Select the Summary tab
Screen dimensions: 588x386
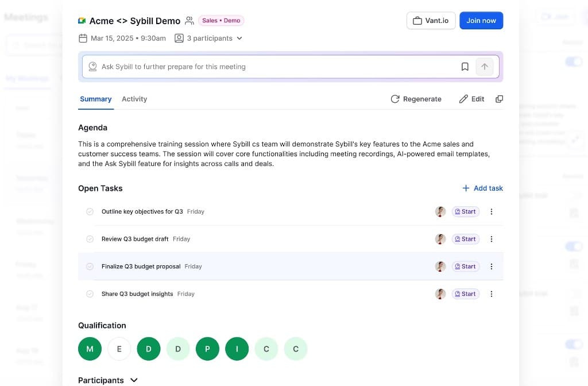point(95,98)
